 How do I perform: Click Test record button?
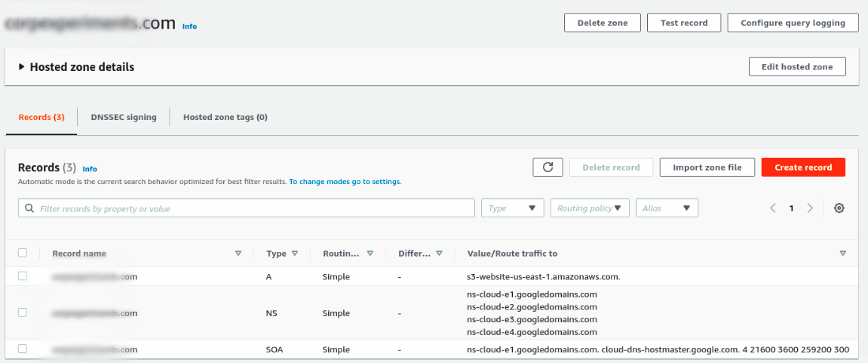click(x=684, y=23)
